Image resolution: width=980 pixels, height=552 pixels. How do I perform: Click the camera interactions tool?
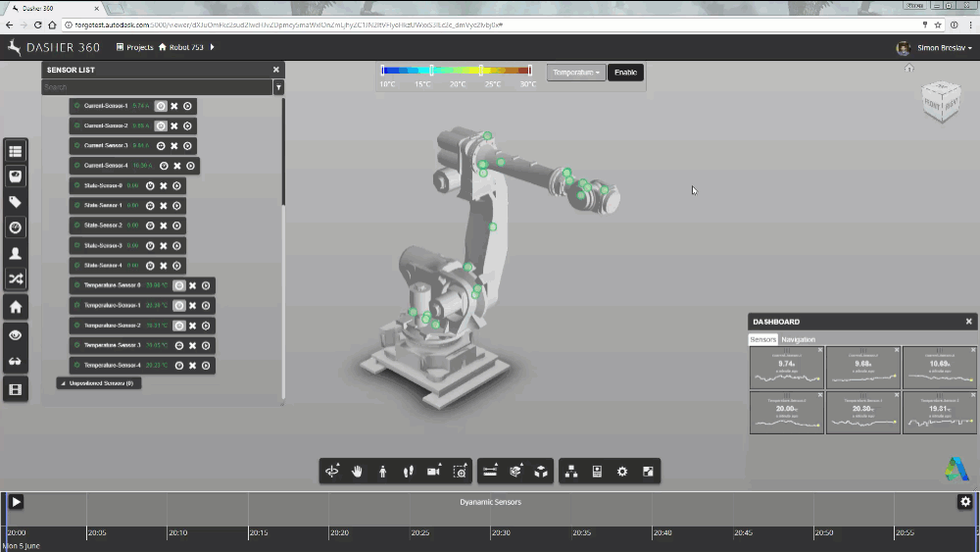coord(433,472)
